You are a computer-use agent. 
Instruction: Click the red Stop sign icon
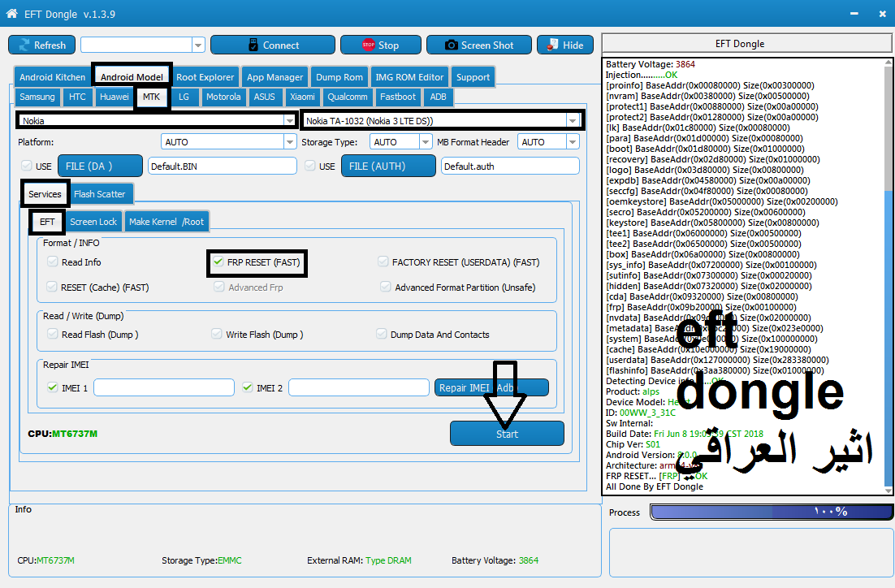(369, 45)
